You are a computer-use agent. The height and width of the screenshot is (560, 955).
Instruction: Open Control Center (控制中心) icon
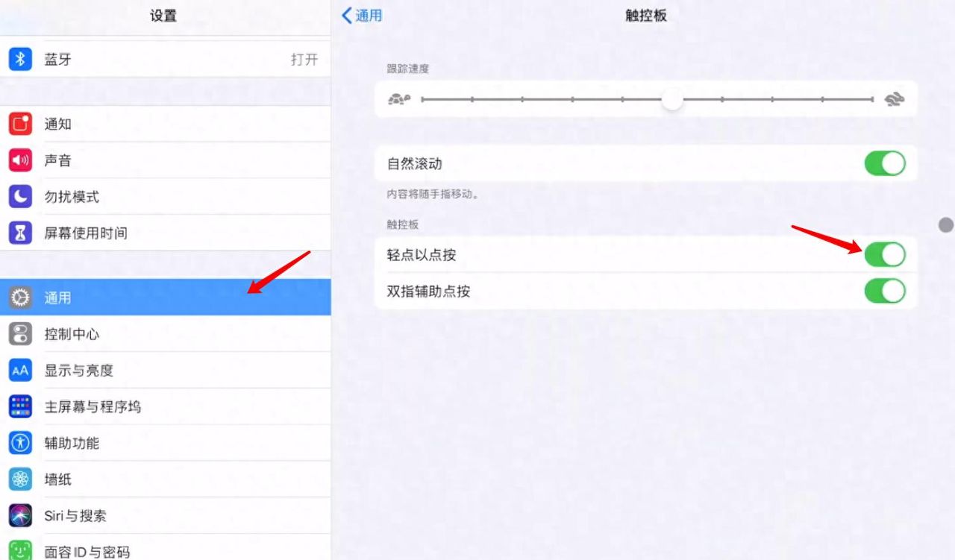(x=19, y=334)
